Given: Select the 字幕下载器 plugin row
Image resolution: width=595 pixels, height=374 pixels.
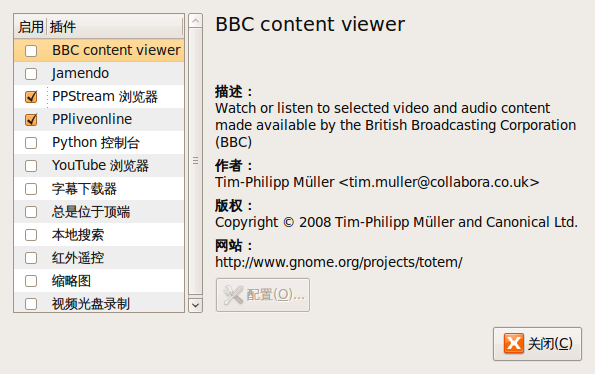Looking at the screenshot, I should (99, 189).
